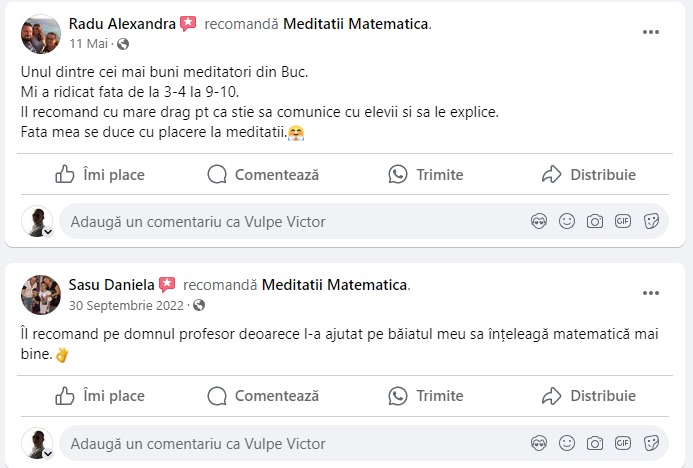The width and height of the screenshot is (693, 468).
Task: Send Radu Alexandra's post via Trimite
Action: point(426,174)
